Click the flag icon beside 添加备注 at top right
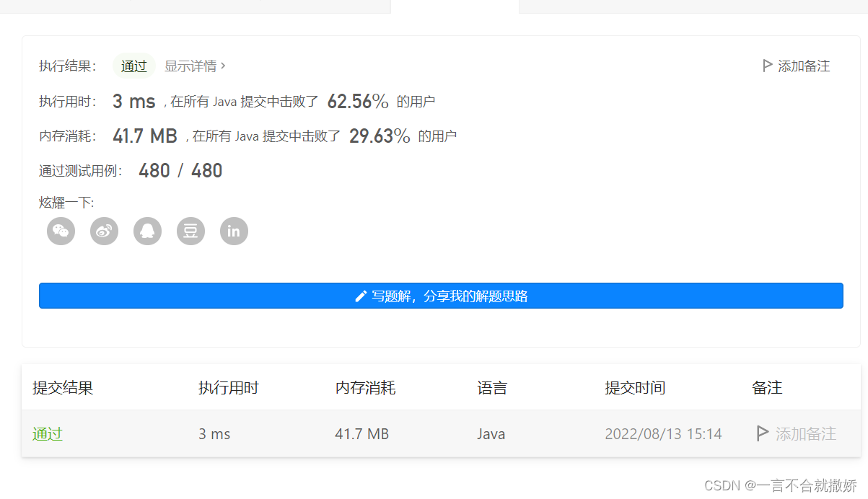868x499 pixels. click(x=768, y=65)
